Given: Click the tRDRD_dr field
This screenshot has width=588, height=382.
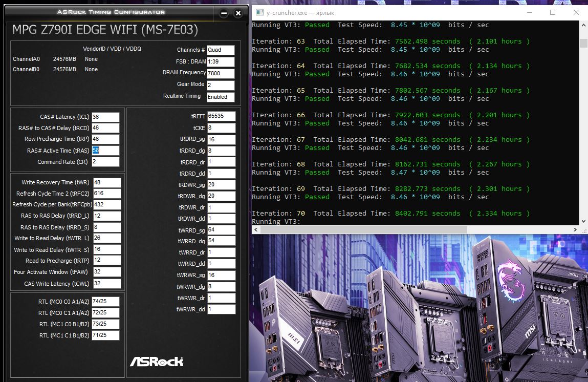Looking at the screenshot, I should click(x=221, y=162).
